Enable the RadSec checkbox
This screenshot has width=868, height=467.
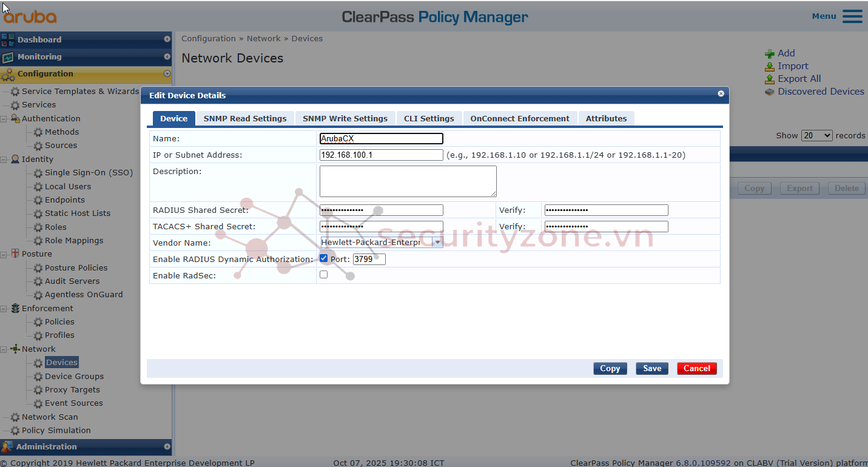[x=324, y=275]
